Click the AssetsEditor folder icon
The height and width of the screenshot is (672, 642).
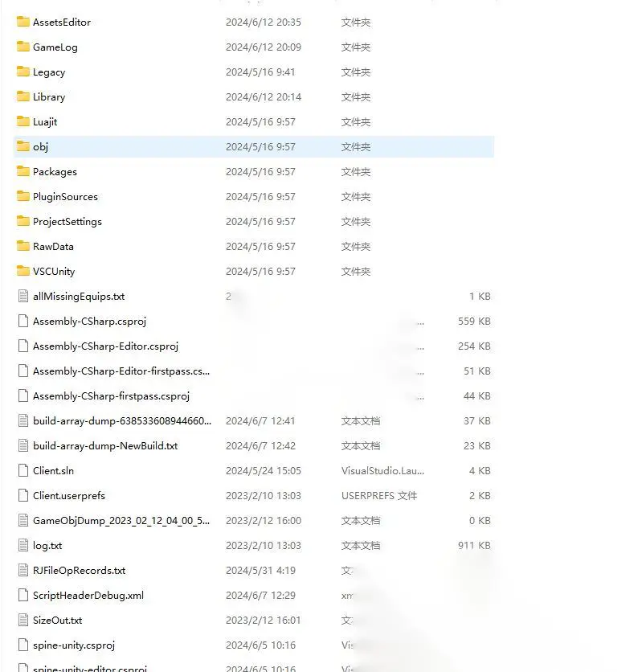[x=23, y=22]
